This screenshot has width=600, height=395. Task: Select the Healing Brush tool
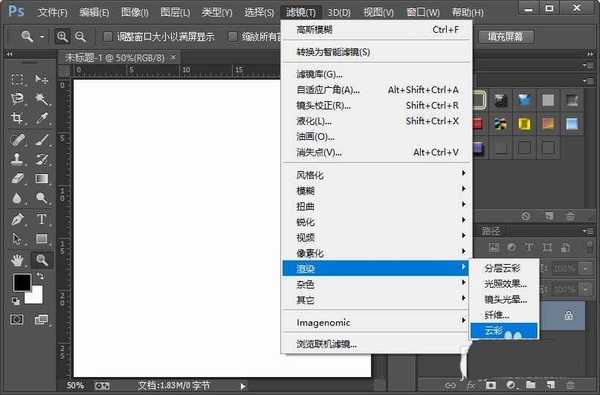tap(17, 140)
